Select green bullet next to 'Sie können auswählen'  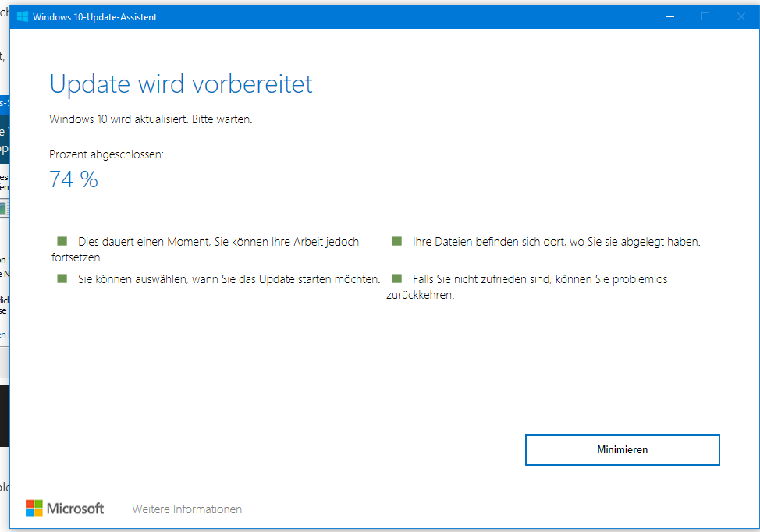click(62, 278)
